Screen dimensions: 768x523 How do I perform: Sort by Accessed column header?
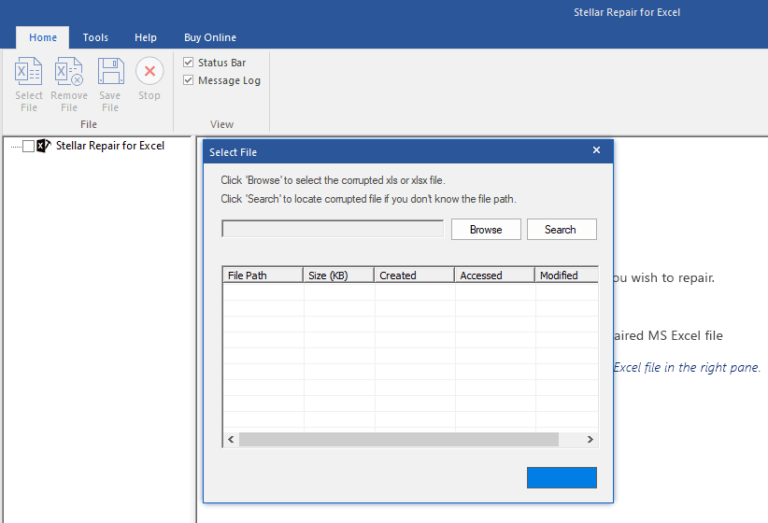pos(495,275)
